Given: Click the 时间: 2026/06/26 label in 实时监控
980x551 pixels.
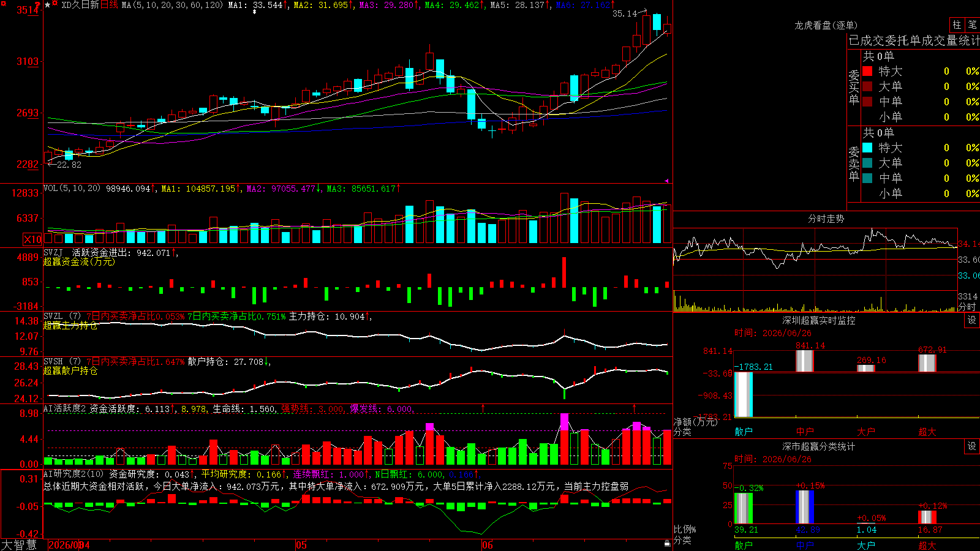Looking at the screenshot, I should tap(773, 333).
